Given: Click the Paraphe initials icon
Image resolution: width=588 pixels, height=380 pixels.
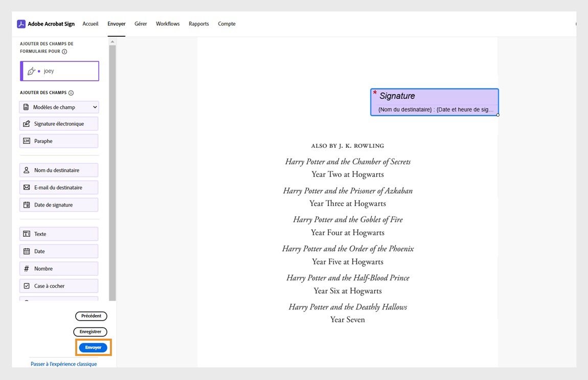Looking at the screenshot, I should [27, 141].
